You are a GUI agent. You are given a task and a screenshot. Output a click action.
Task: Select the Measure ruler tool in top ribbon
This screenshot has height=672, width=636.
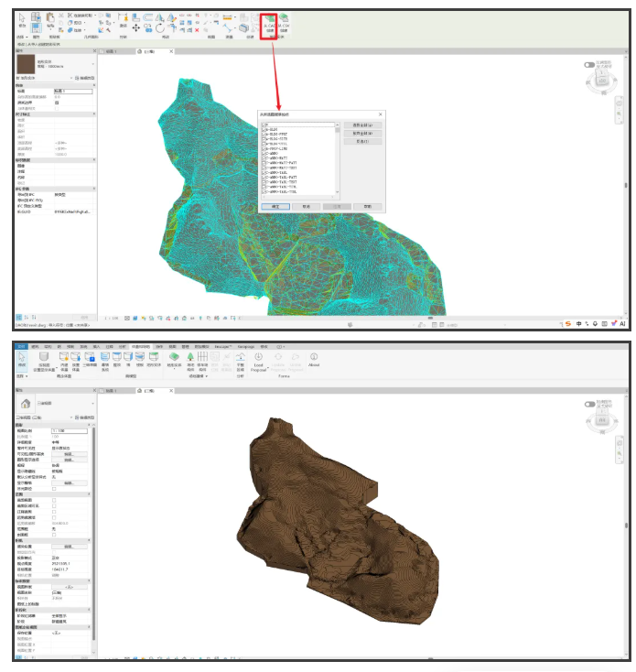tap(228, 17)
